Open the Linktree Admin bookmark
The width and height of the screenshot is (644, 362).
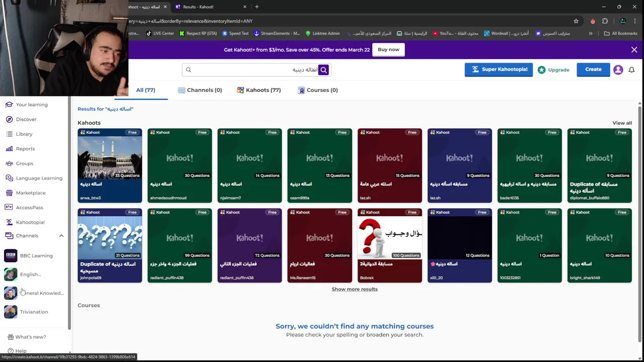322,33
